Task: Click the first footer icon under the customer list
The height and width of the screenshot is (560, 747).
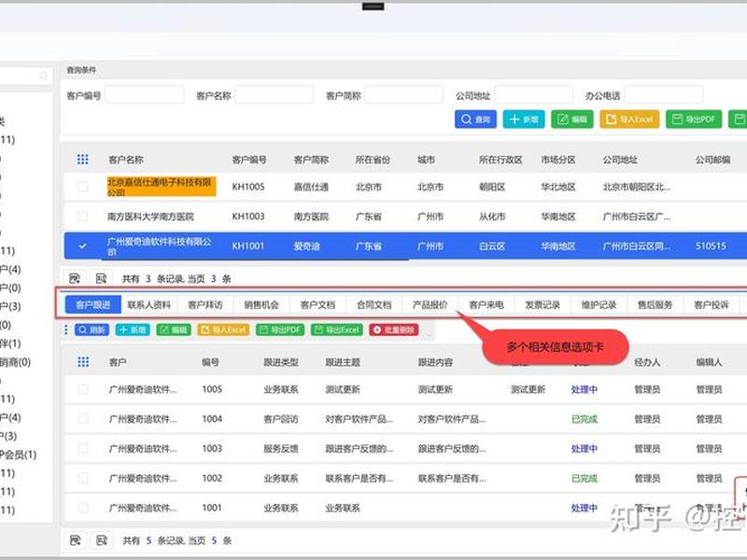Action: (x=75, y=278)
